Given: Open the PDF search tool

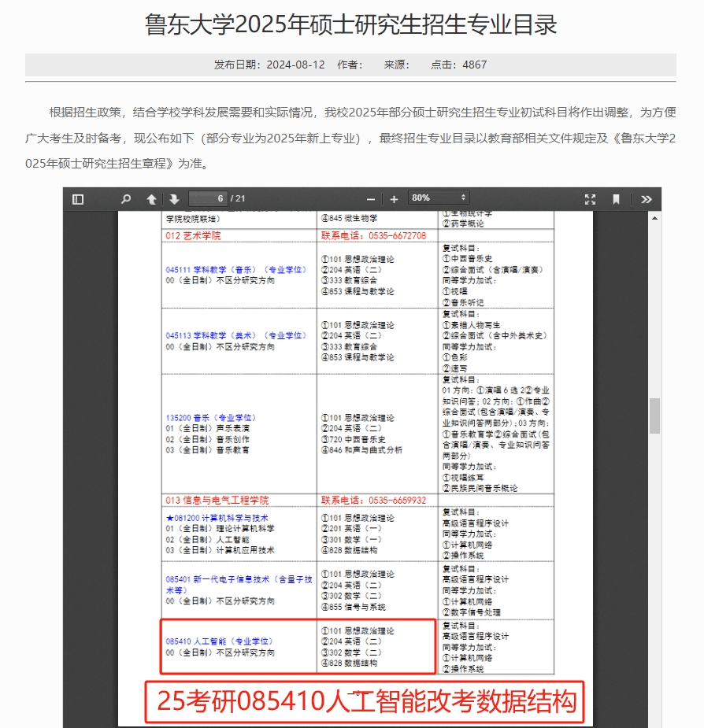Looking at the screenshot, I should pos(125,199).
